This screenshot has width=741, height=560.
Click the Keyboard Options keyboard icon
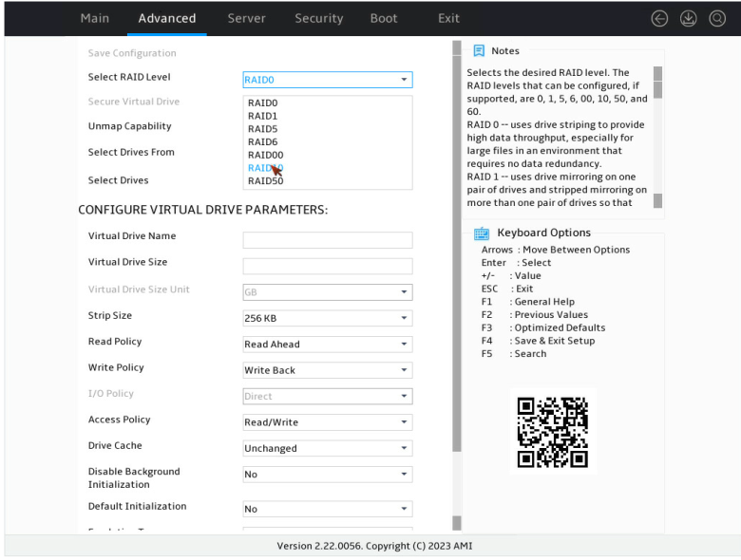(x=482, y=233)
